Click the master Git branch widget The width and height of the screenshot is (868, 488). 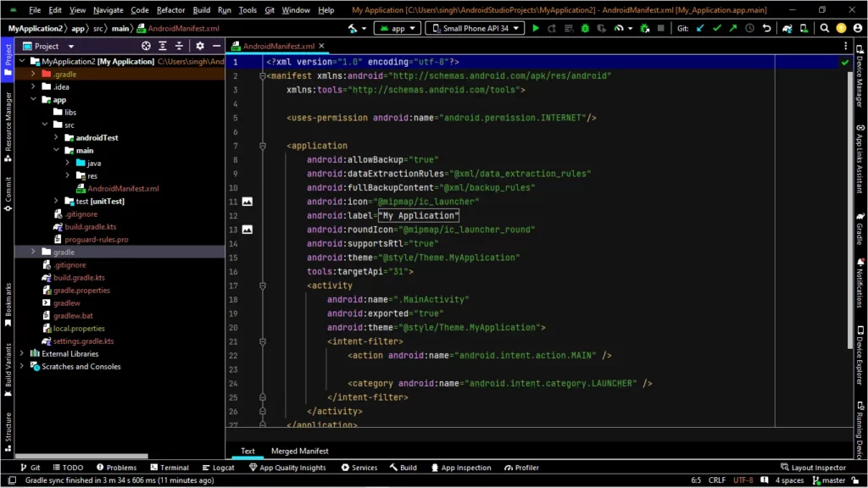(829, 480)
